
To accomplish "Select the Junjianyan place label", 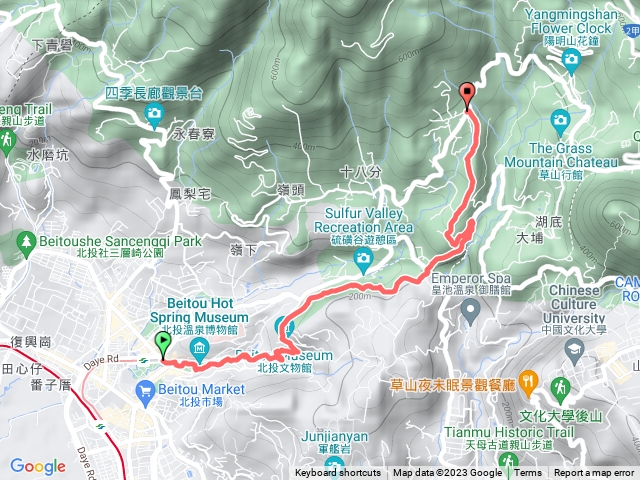I will coord(335,437).
